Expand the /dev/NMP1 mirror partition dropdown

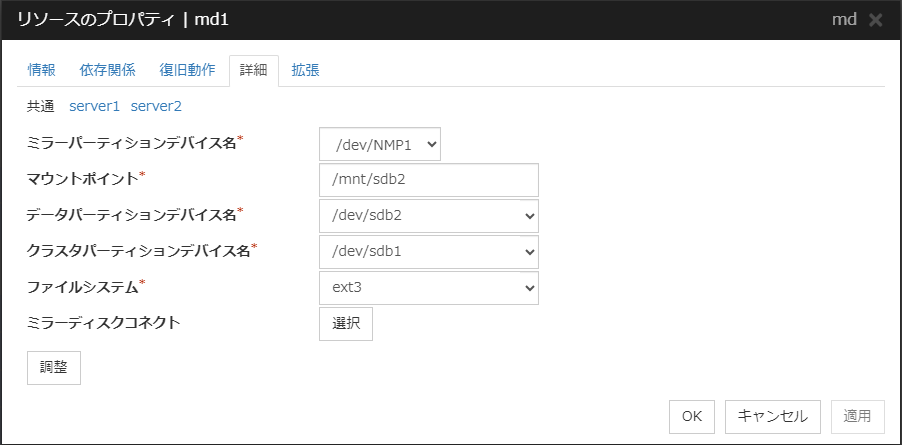pos(380,145)
